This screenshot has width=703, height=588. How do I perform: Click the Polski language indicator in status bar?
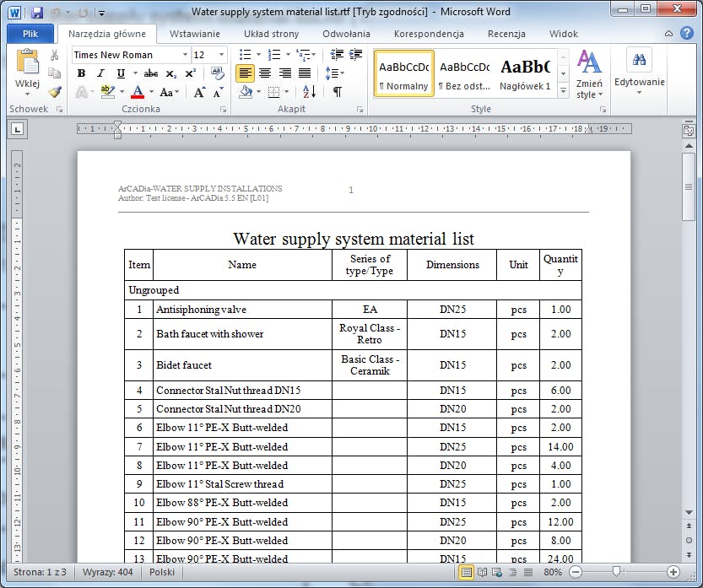161,572
